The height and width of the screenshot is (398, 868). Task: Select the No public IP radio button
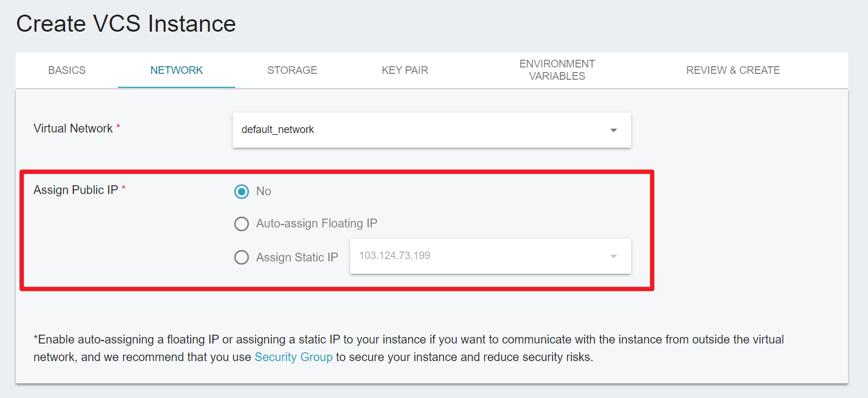242,192
